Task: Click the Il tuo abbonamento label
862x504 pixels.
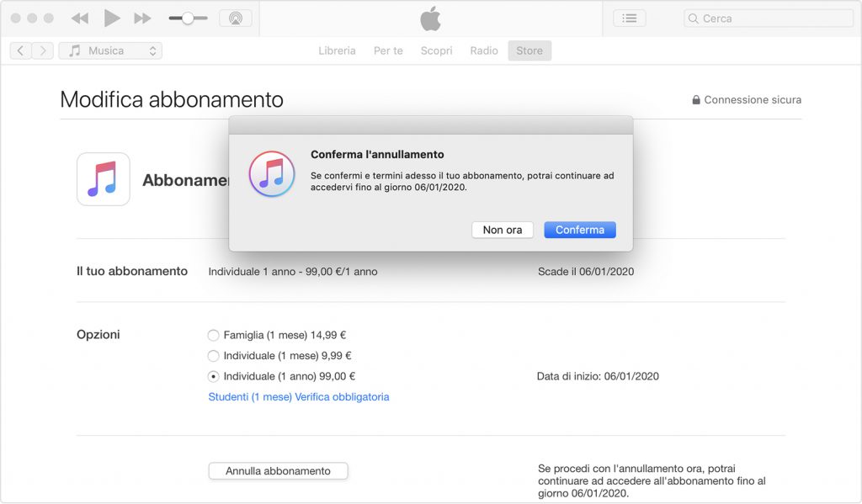Action: click(132, 271)
